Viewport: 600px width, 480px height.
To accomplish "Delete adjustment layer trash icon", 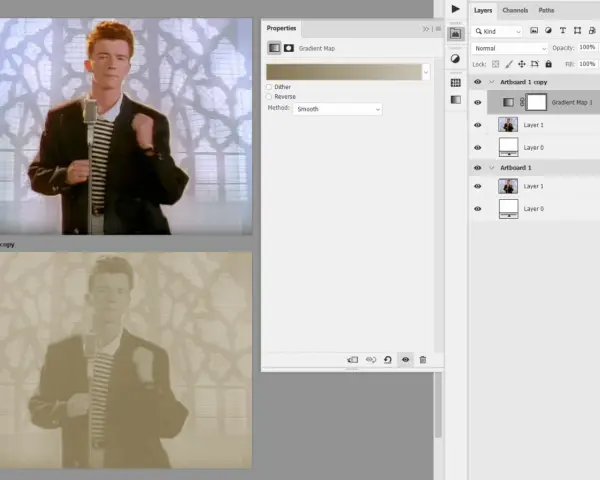I will click(422, 360).
